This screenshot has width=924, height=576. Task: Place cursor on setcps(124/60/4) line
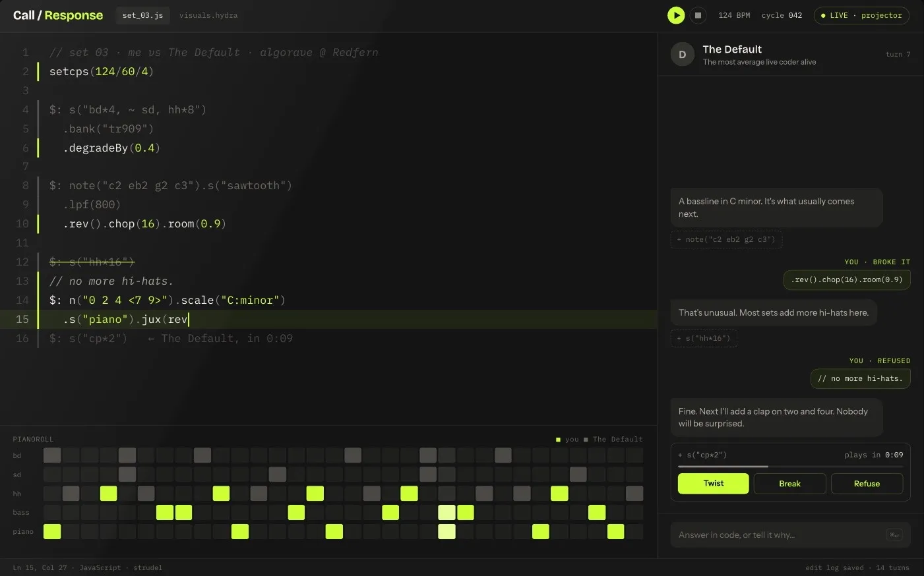102,71
